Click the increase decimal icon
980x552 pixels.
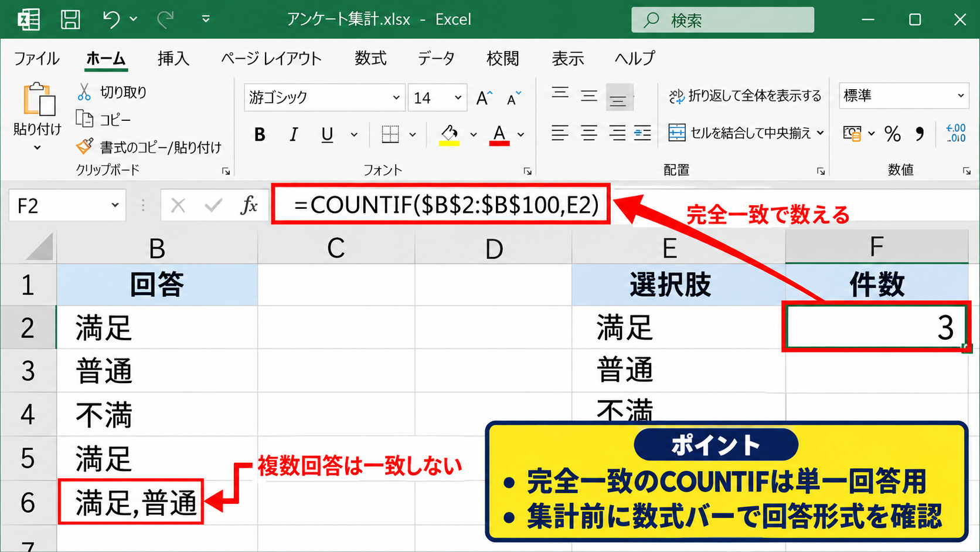tap(956, 133)
